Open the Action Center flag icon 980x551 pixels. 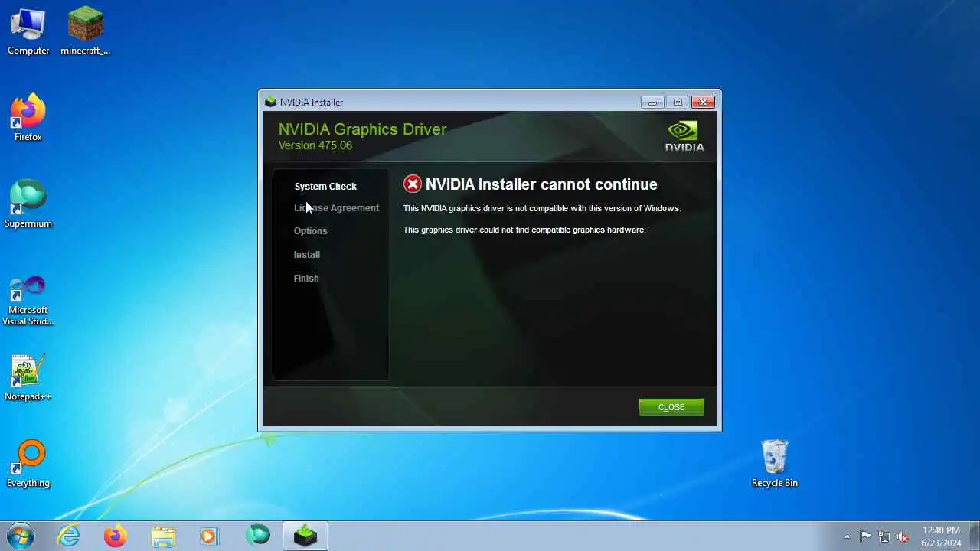865,536
